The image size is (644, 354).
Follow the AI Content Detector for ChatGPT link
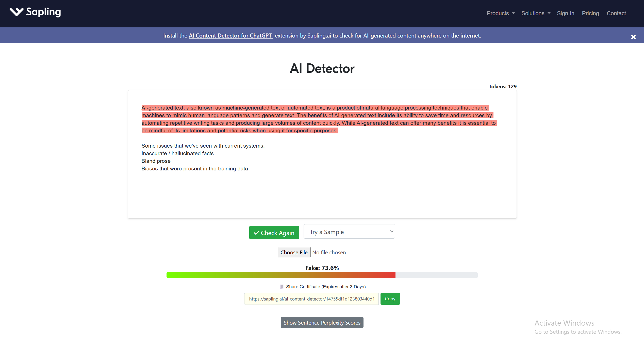(x=230, y=36)
